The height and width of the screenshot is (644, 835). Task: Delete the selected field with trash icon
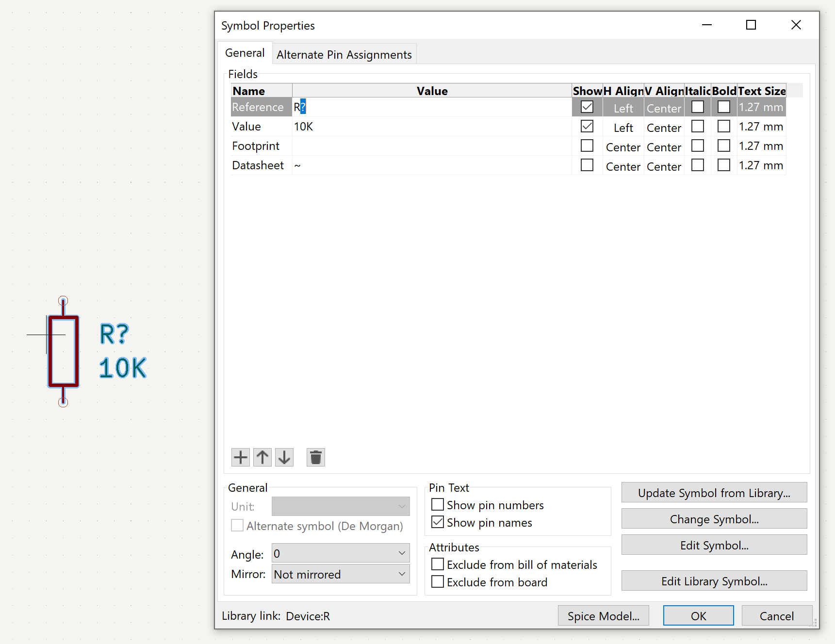(x=315, y=457)
